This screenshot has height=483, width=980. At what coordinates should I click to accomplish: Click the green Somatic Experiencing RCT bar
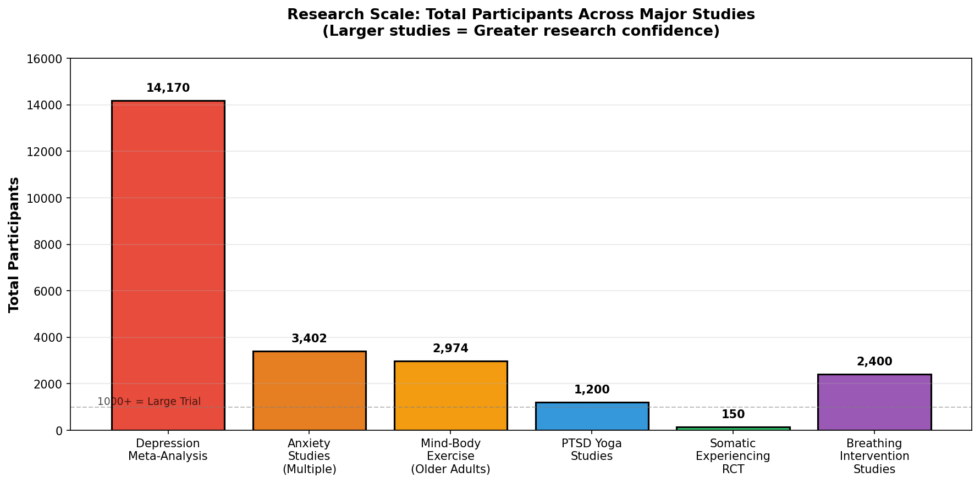click(x=733, y=429)
